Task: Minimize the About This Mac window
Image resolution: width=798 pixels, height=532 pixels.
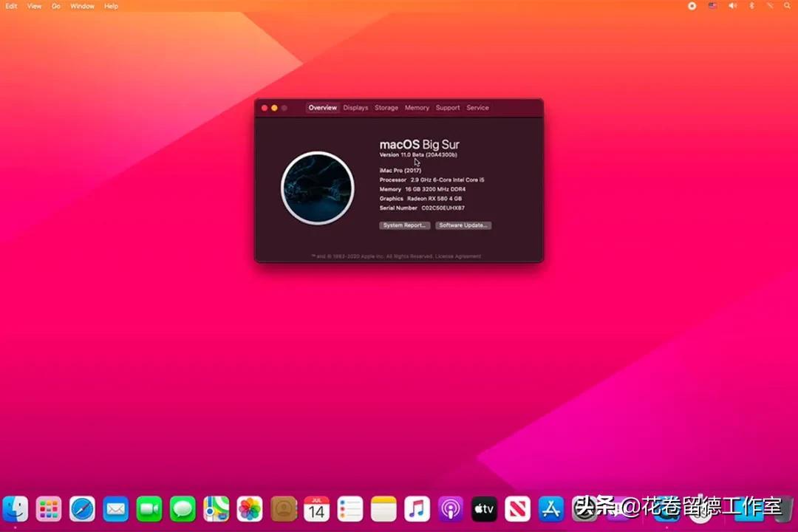Action: click(x=274, y=108)
